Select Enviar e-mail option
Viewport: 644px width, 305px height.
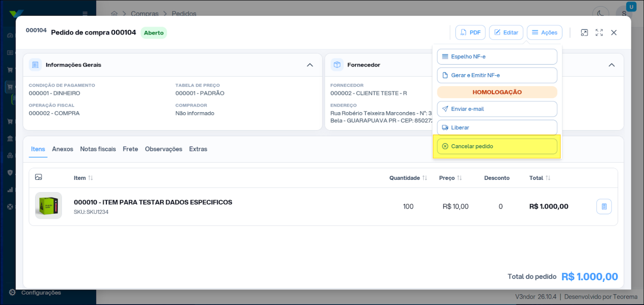(x=497, y=109)
